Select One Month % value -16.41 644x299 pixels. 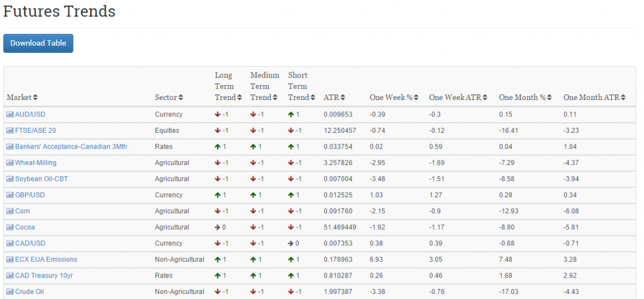pyautogui.click(x=508, y=130)
